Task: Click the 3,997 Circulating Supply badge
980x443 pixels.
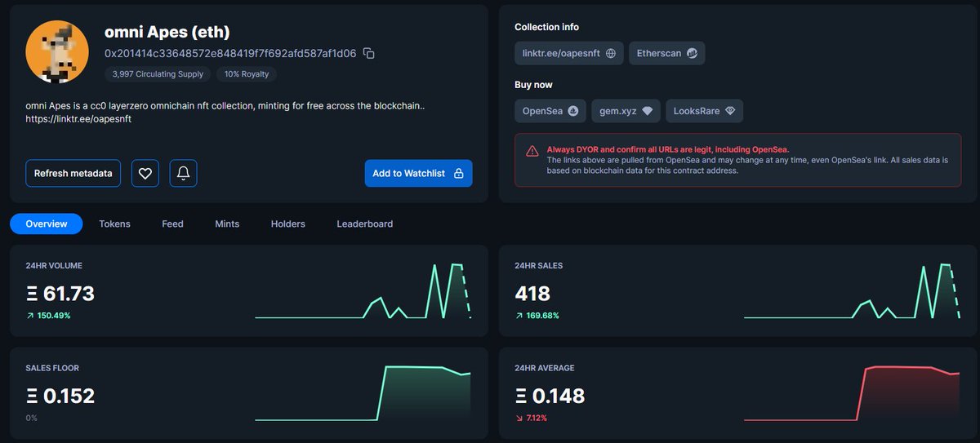Action: (x=158, y=74)
